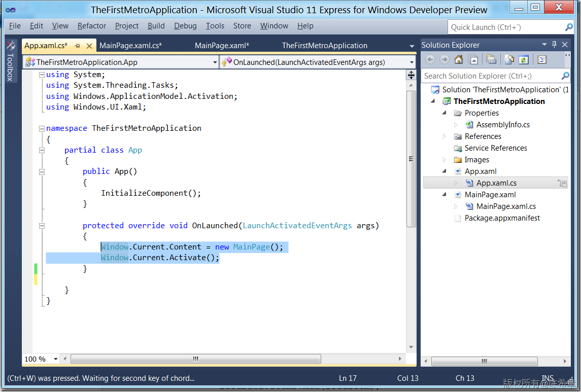
Task: Open the 100 % zoom dropdown
Action: point(56,359)
